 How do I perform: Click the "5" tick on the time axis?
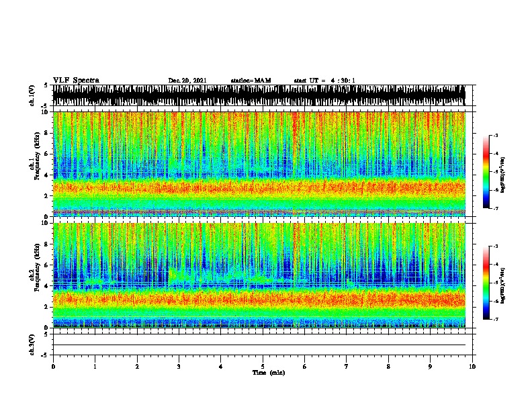(263, 367)
